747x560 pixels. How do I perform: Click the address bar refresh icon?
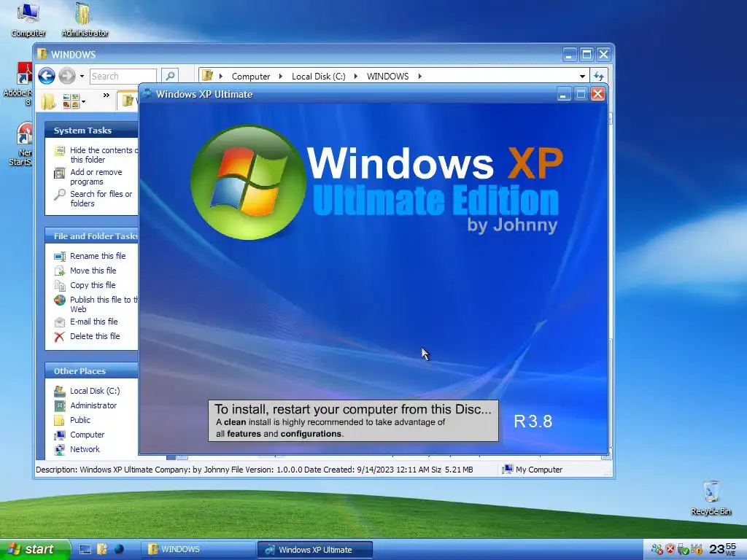(x=599, y=76)
